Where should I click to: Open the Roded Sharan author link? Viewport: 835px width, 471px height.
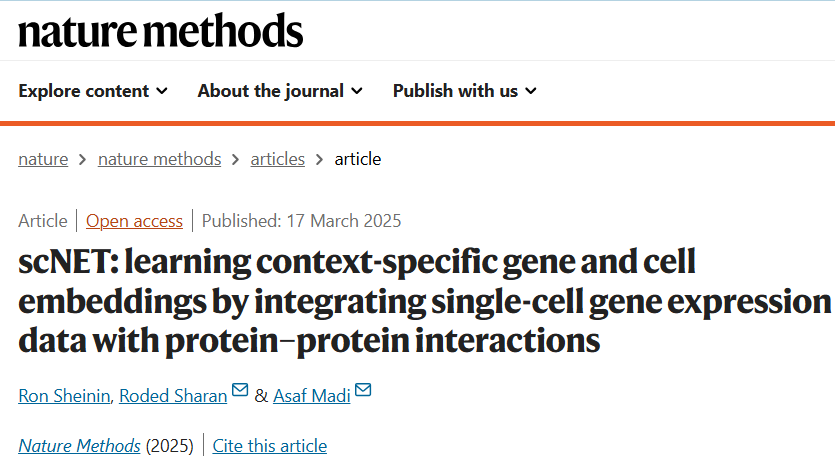pyautogui.click(x=172, y=395)
